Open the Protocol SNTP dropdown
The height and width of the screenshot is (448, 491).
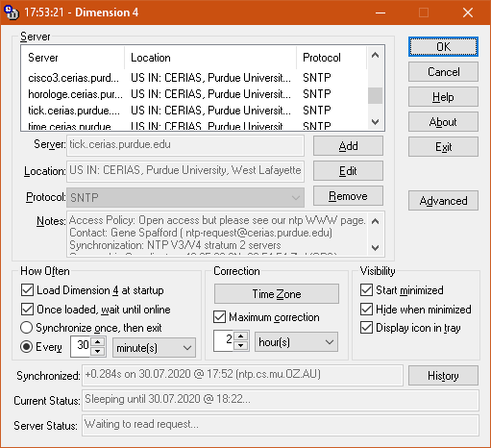pos(185,197)
